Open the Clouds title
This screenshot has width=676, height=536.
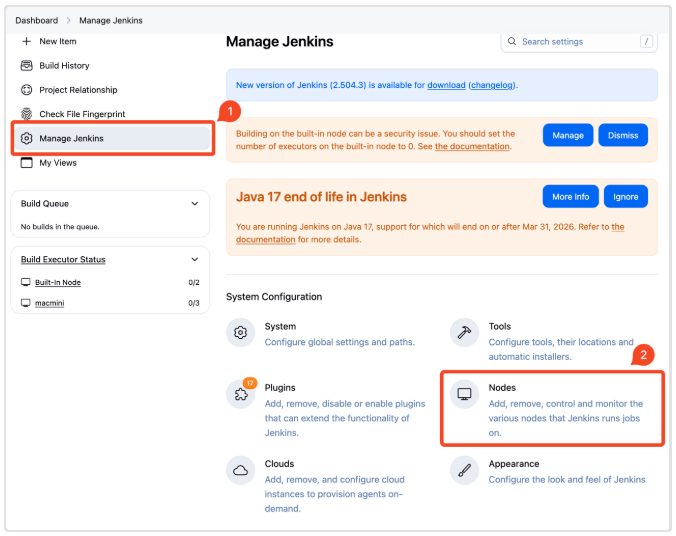point(279,464)
